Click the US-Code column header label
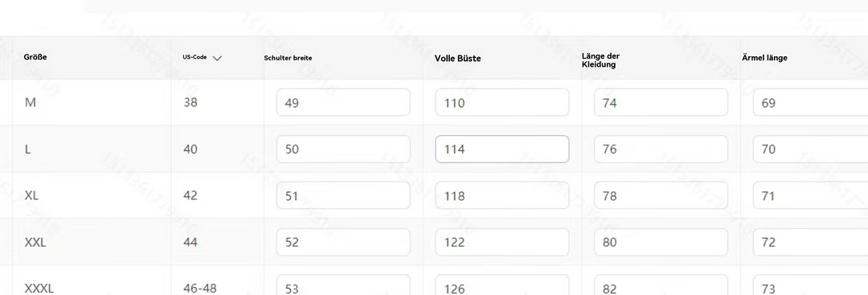 point(194,57)
